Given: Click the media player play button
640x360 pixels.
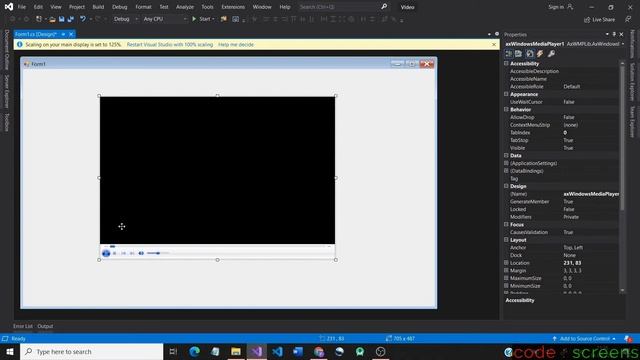Looking at the screenshot, I should point(106,253).
